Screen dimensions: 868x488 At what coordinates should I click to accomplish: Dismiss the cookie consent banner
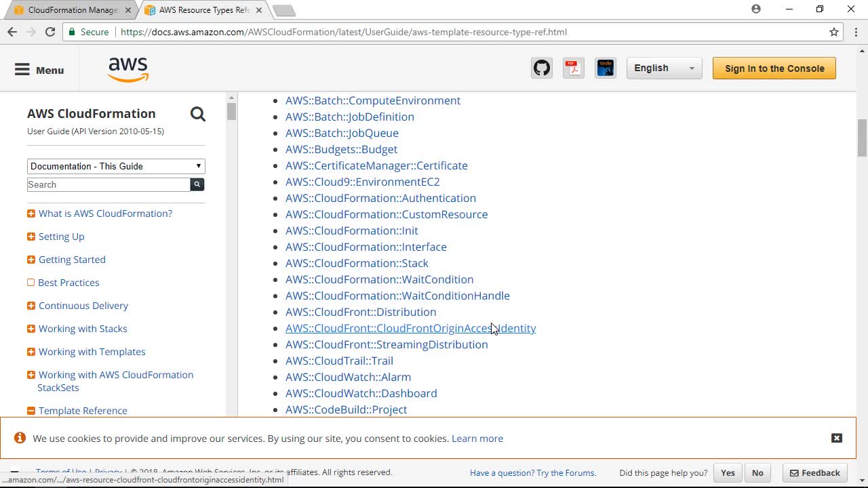coord(837,438)
